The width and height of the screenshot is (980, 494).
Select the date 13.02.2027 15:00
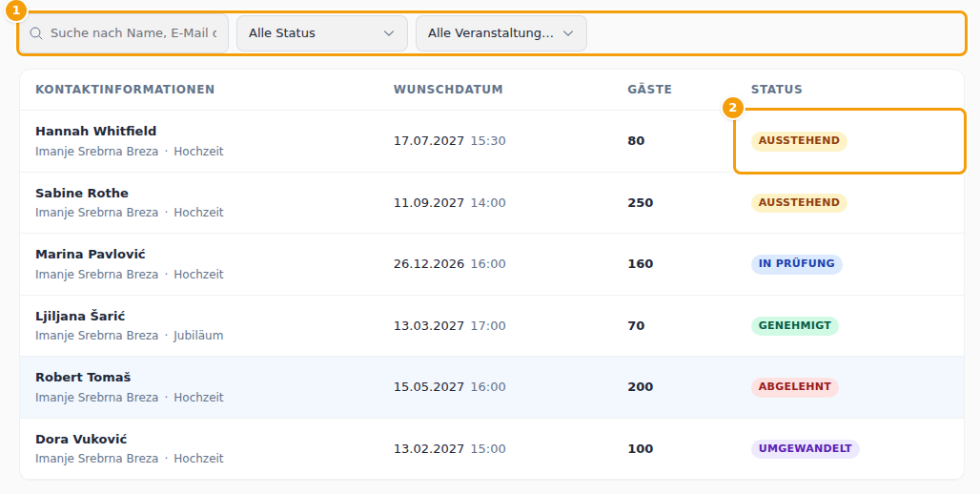pyautogui.click(x=449, y=449)
